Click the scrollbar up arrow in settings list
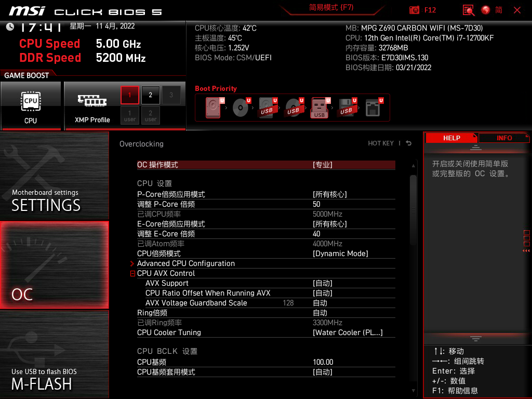 click(413, 166)
